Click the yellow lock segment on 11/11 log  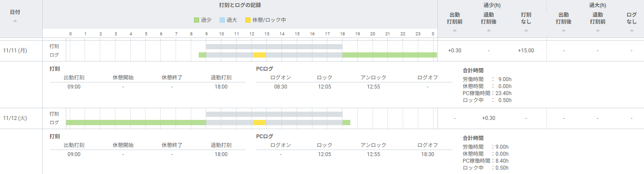260,55
